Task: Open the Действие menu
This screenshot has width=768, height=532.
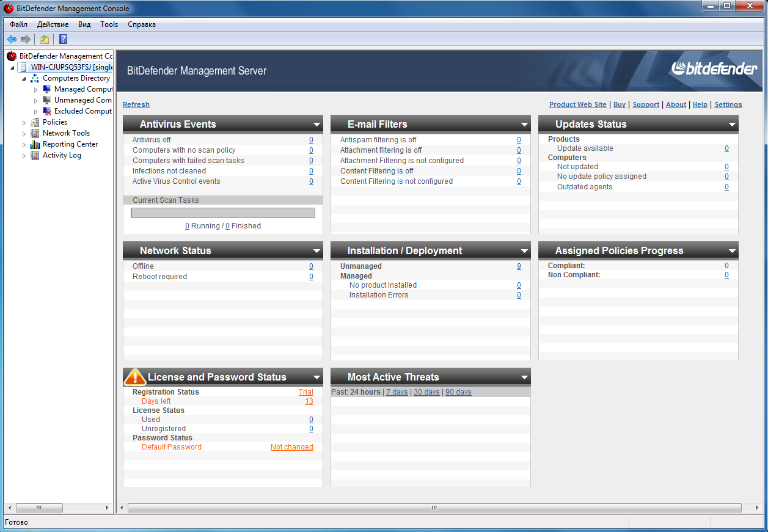Action: tap(53, 24)
